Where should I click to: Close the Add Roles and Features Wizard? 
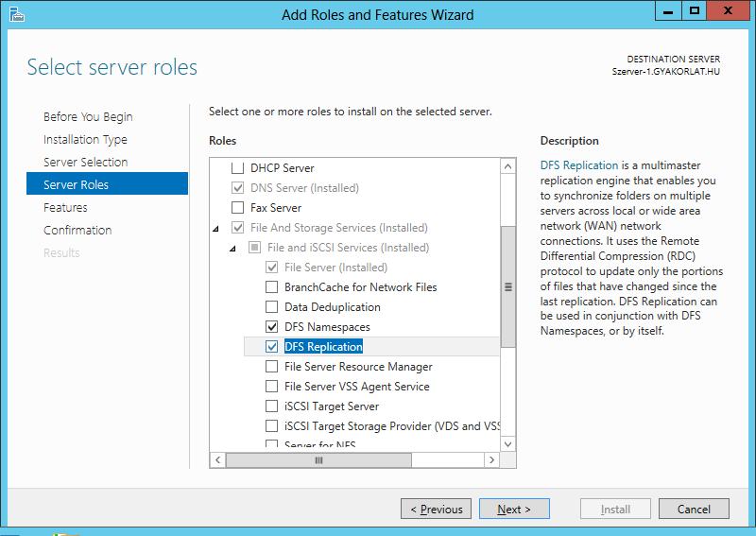coord(728,10)
